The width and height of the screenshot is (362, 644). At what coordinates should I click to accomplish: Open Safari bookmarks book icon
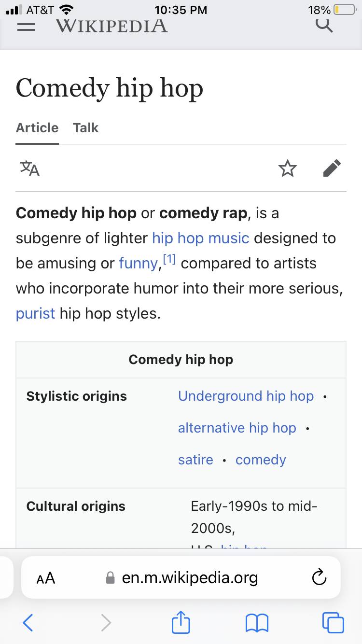(257, 623)
